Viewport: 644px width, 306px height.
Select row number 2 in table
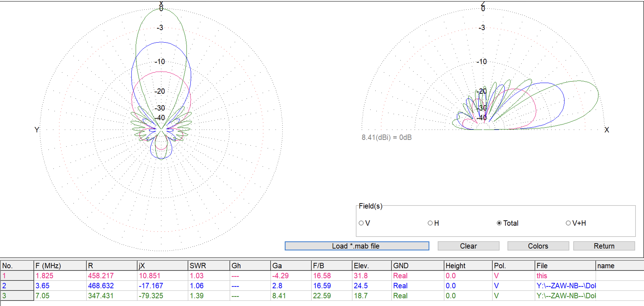(x=17, y=286)
